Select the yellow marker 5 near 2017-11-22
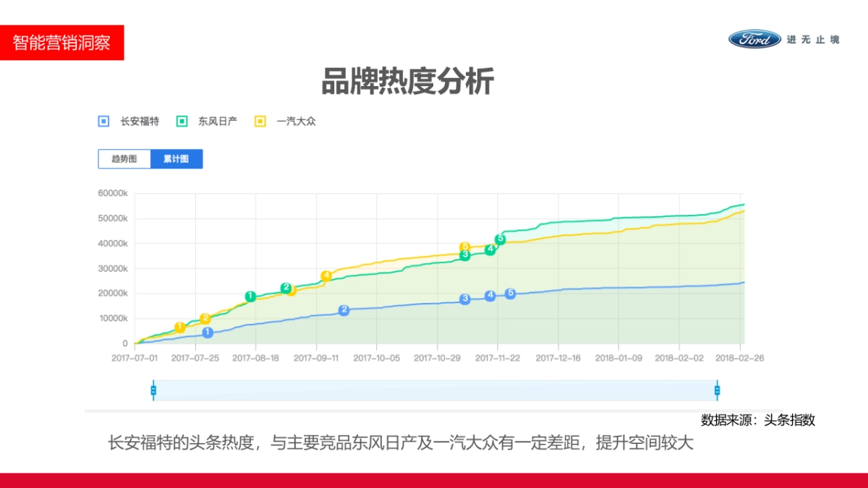 coord(464,247)
